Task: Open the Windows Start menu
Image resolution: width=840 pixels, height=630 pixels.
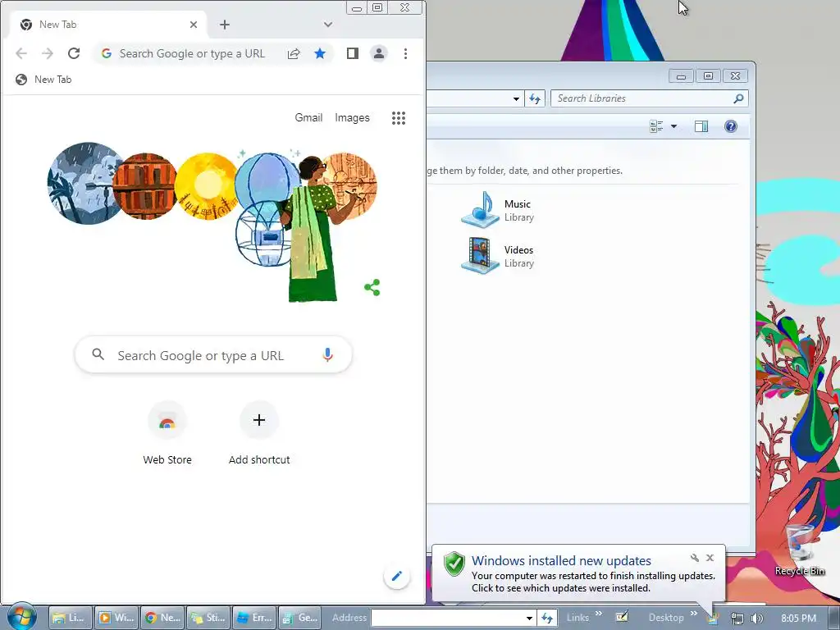Action: (22, 617)
